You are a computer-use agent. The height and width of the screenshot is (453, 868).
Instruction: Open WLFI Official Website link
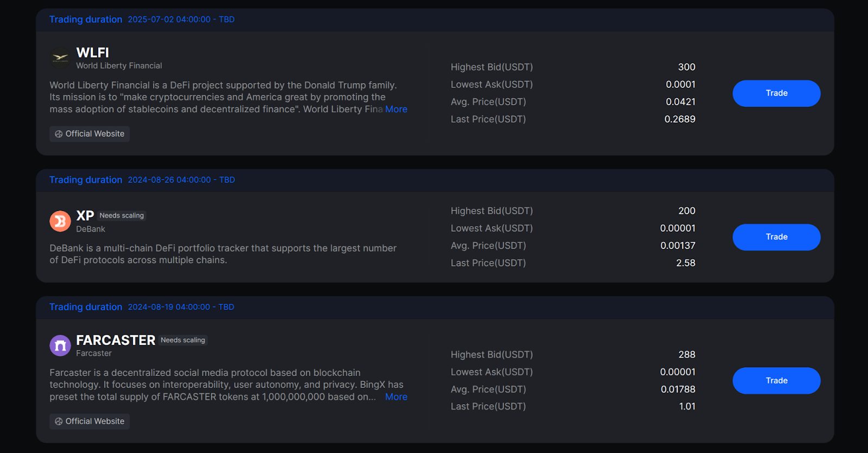(x=95, y=134)
